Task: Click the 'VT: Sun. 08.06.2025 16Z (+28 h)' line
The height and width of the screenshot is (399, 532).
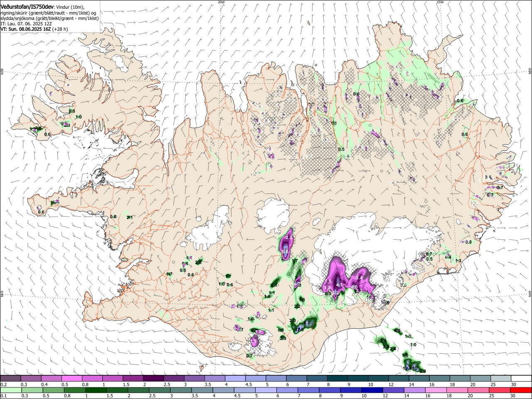Action: tap(34, 29)
